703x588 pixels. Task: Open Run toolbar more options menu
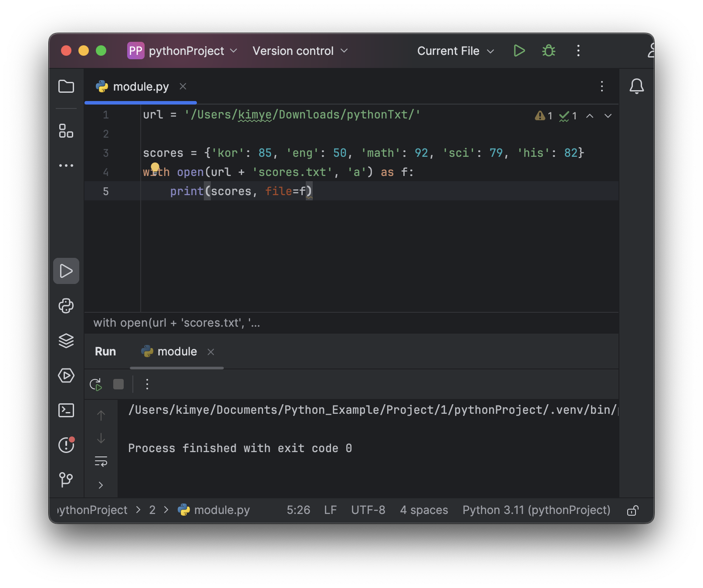pos(147,384)
